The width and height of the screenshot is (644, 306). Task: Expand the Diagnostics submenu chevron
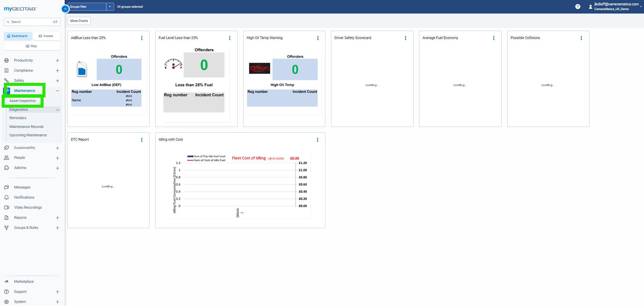click(x=58, y=110)
